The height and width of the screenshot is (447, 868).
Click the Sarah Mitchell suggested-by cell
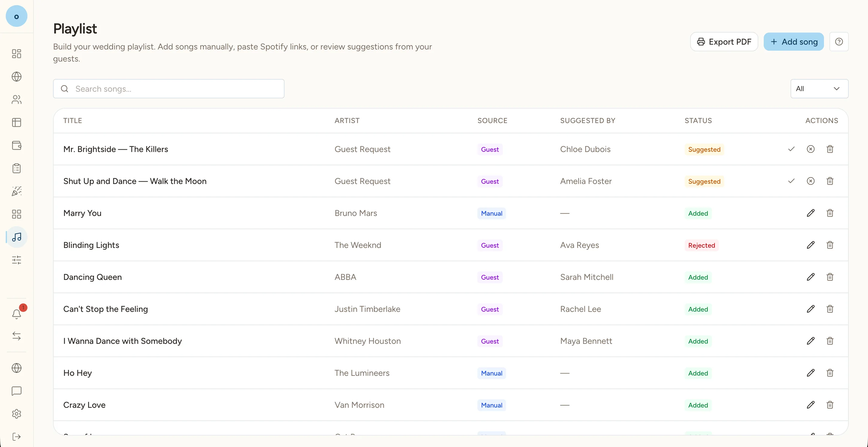(x=587, y=277)
